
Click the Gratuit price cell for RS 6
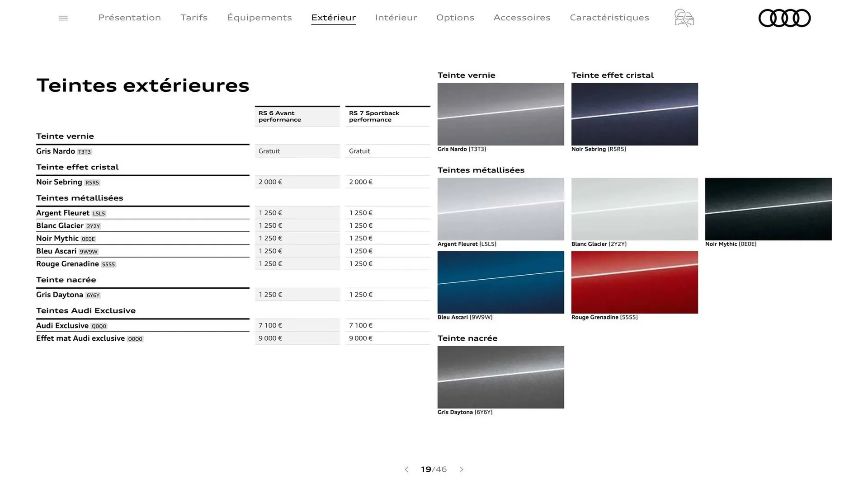pos(297,151)
